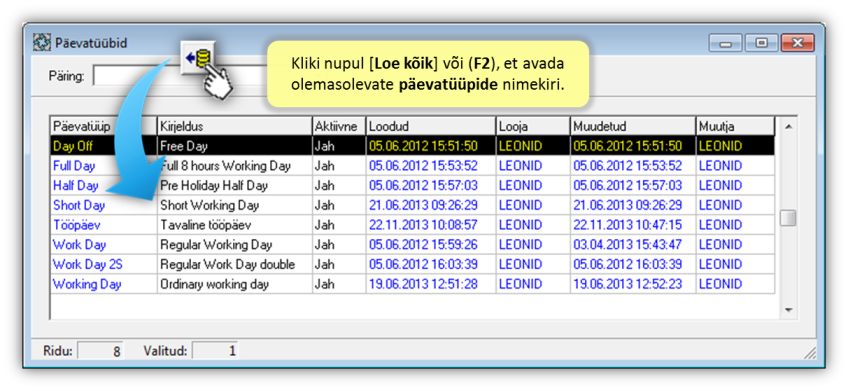Click the window resize grip corner
This screenshot has height=391, width=848.
point(810,353)
